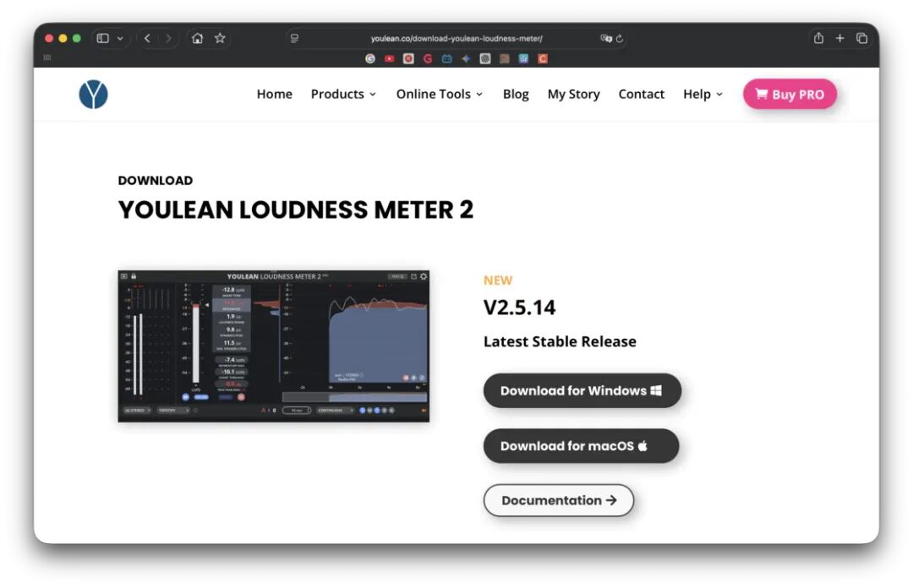Screen dimensions: 913x588
Task: Open the Bilibili favorite bookmark
Action: [446, 58]
